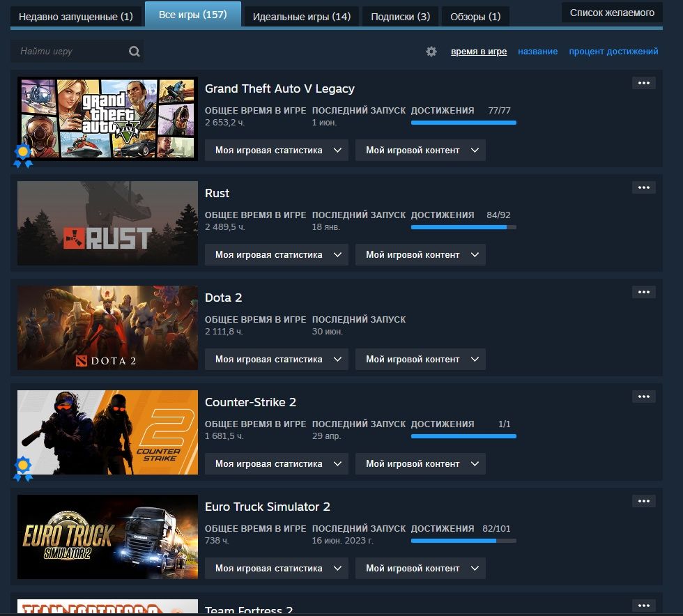
Task: Expand Моя игровая статистика for Counter-Strike 2
Action: (x=277, y=464)
